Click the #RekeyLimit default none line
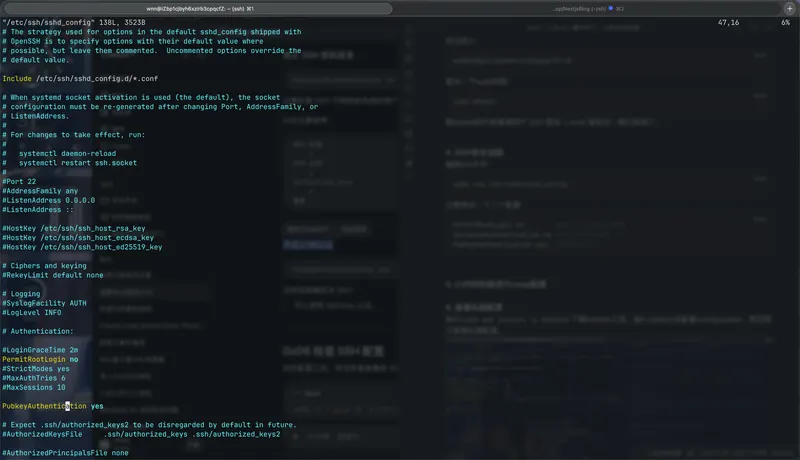The height and width of the screenshot is (460, 800). pyautogui.click(x=53, y=275)
